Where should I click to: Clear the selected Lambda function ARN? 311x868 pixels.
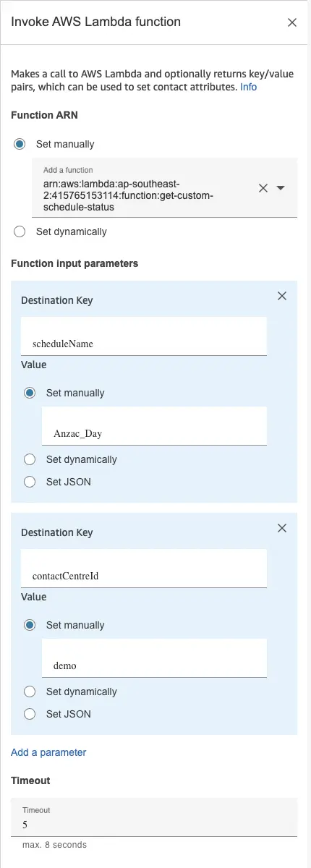click(263, 188)
